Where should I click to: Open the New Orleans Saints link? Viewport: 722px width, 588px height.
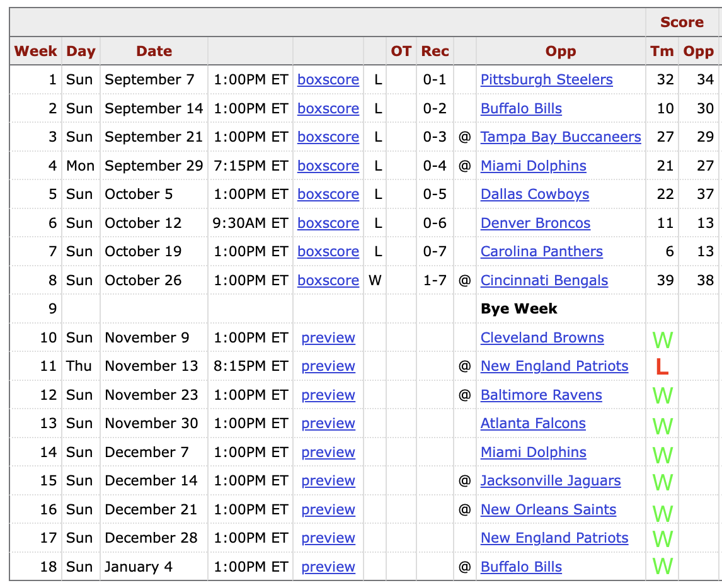pyautogui.click(x=548, y=510)
